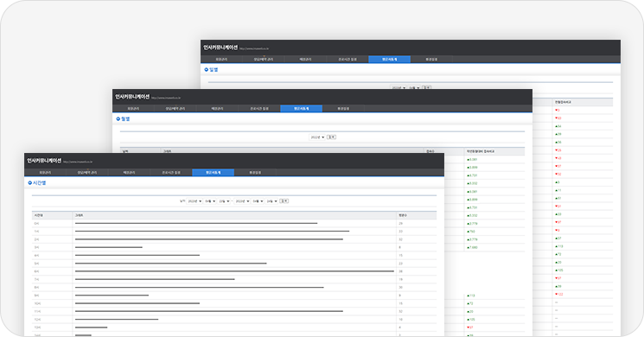Click the 전월접속비교 column header in 일별 window
The height and width of the screenshot is (337, 644).
563,102
